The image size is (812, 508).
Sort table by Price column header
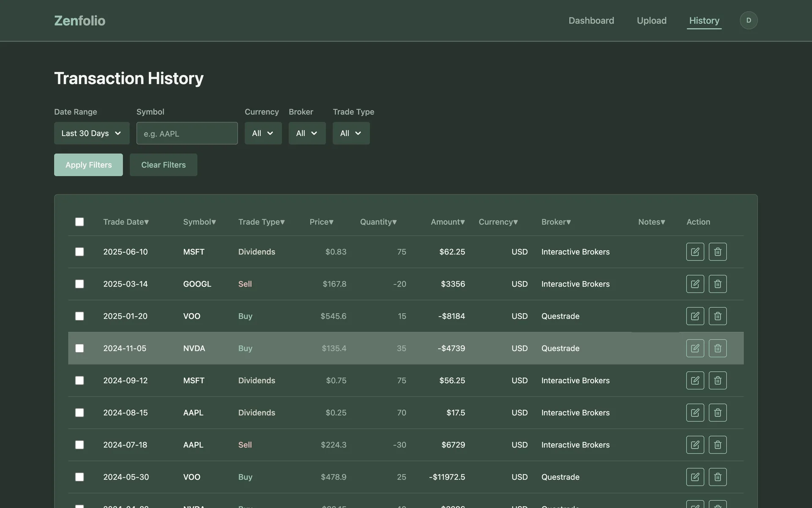click(x=321, y=222)
